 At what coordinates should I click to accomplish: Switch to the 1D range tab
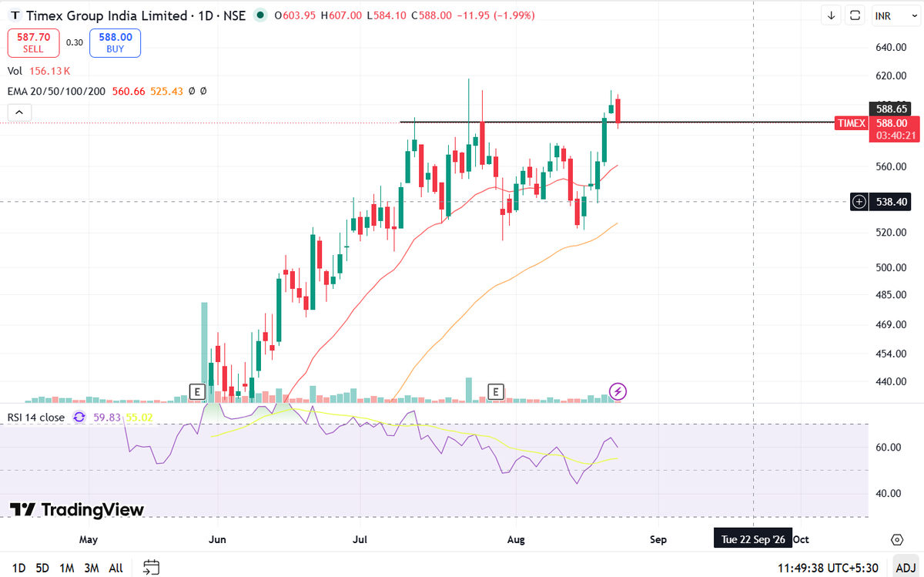18,568
